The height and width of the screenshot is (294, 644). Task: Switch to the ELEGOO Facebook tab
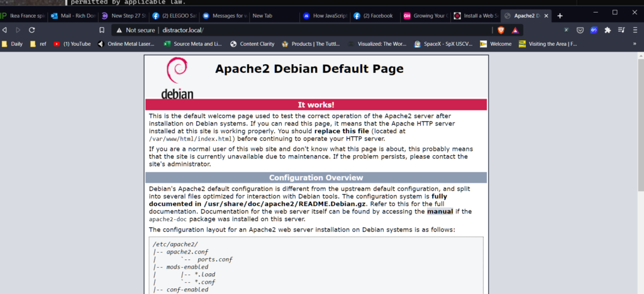tap(175, 16)
